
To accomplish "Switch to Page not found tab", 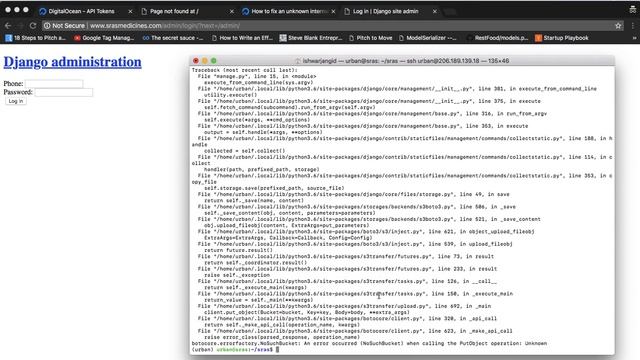I will point(174,11).
